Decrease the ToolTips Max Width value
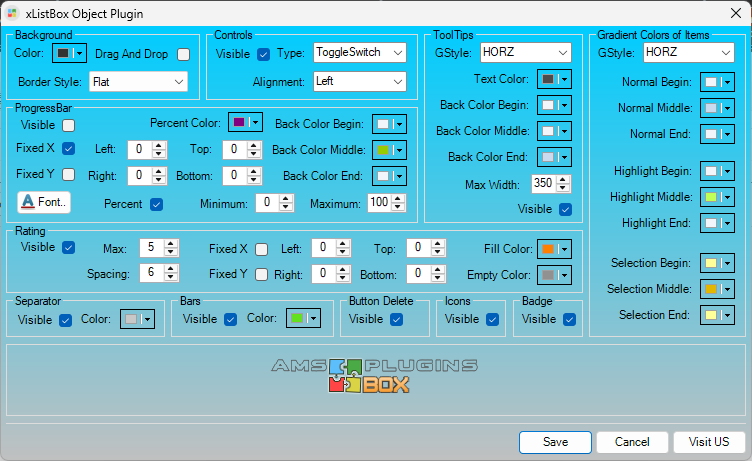Screen dimensions: 752x461 pos(564,188)
